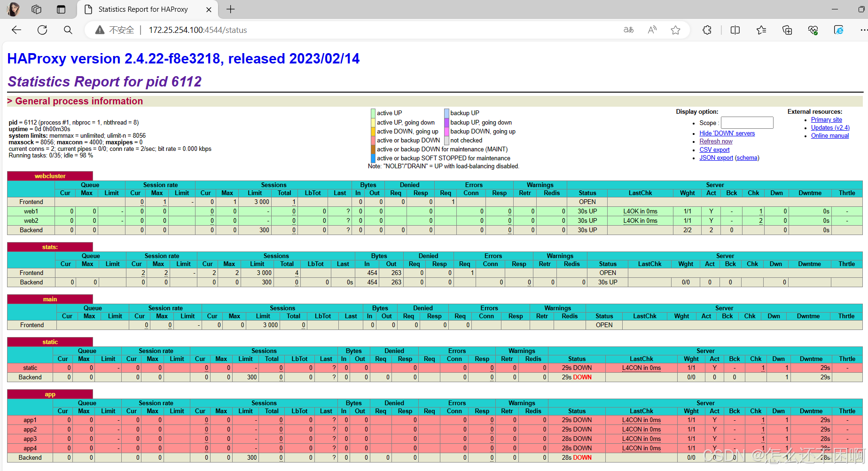Click L4CON in 0ms for app3
Image resolution: width=868 pixels, height=471 pixels.
tap(641, 439)
